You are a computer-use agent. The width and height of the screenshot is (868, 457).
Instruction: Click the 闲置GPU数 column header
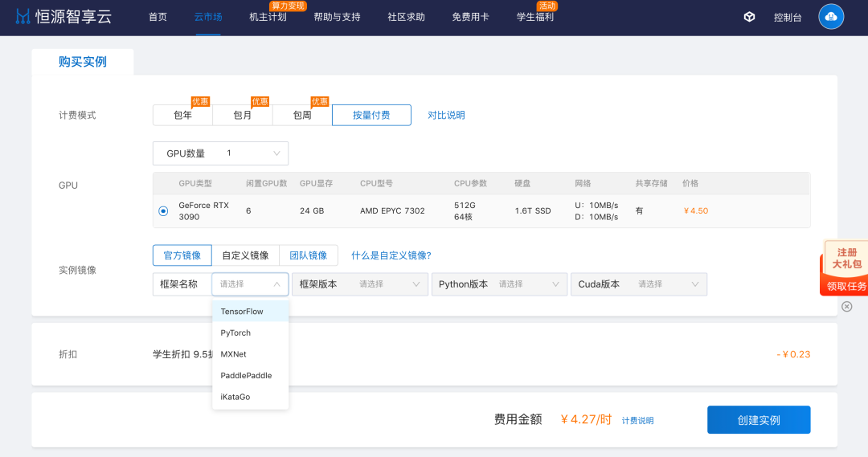pos(266,183)
